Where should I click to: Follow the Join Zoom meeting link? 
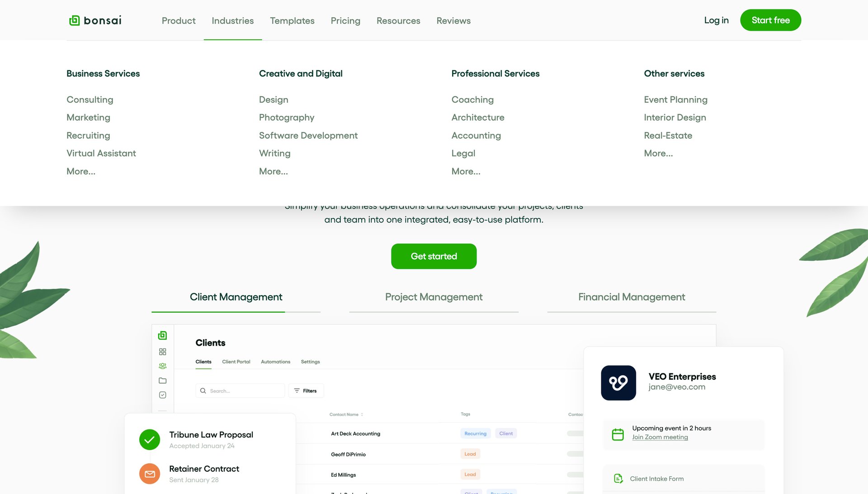point(660,437)
